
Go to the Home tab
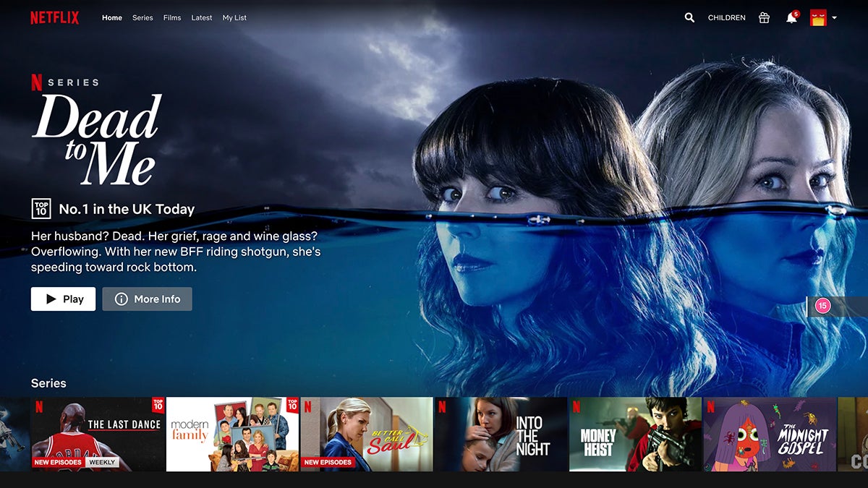[x=112, y=17]
